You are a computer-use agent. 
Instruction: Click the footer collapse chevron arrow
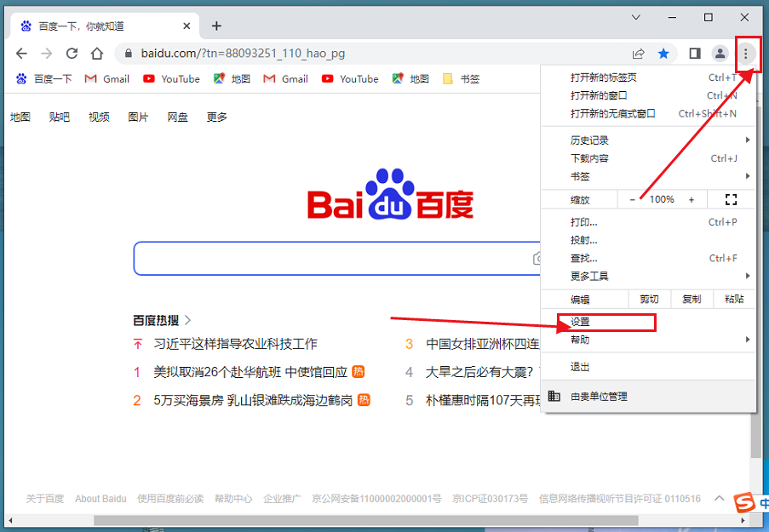click(719, 499)
